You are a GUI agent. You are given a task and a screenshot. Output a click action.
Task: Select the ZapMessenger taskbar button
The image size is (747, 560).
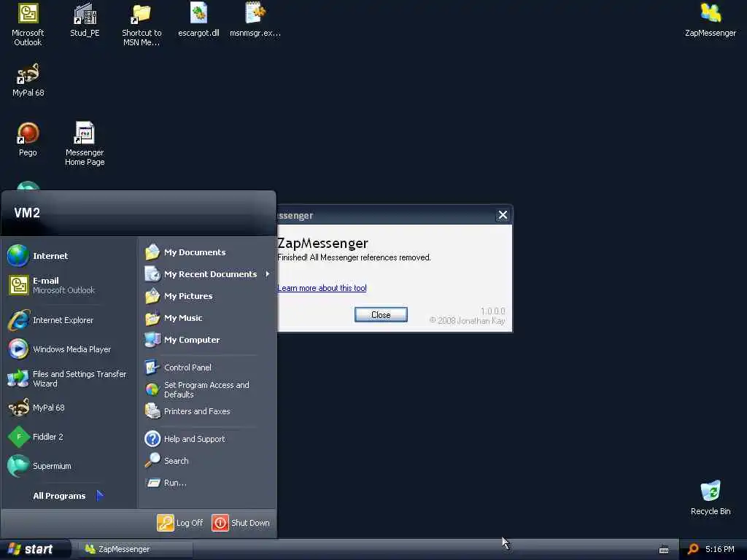(136, 549)
